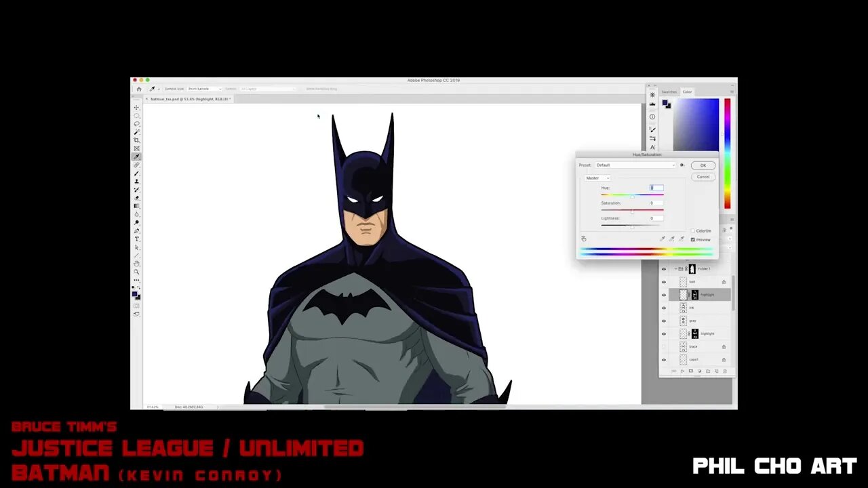Select the mask thumbnail of selected highlight layer

694,295
